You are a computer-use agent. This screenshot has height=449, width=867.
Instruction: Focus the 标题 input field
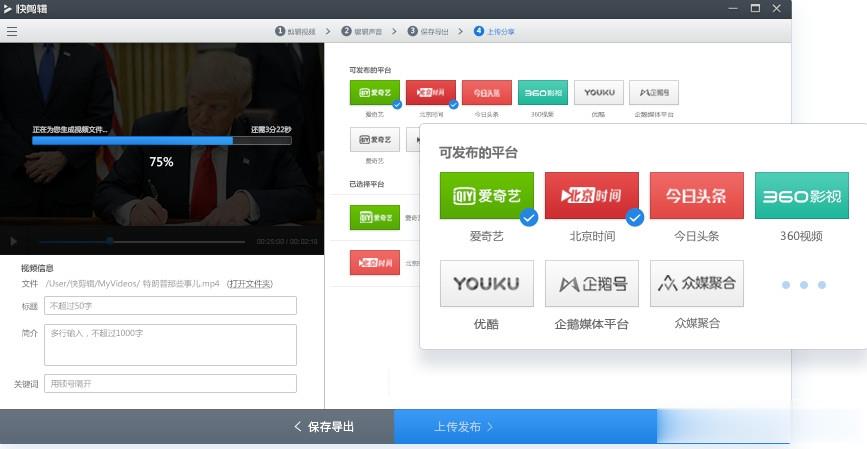170,306
